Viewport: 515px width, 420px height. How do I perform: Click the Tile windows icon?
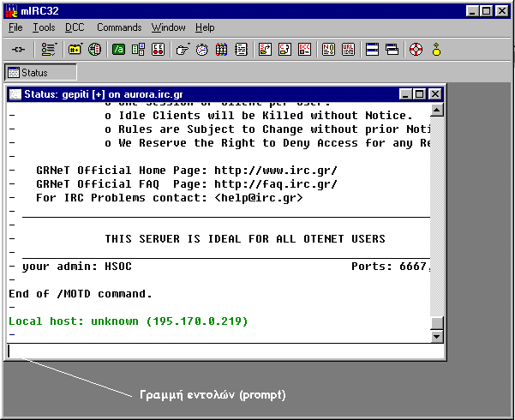pos(372,50)
